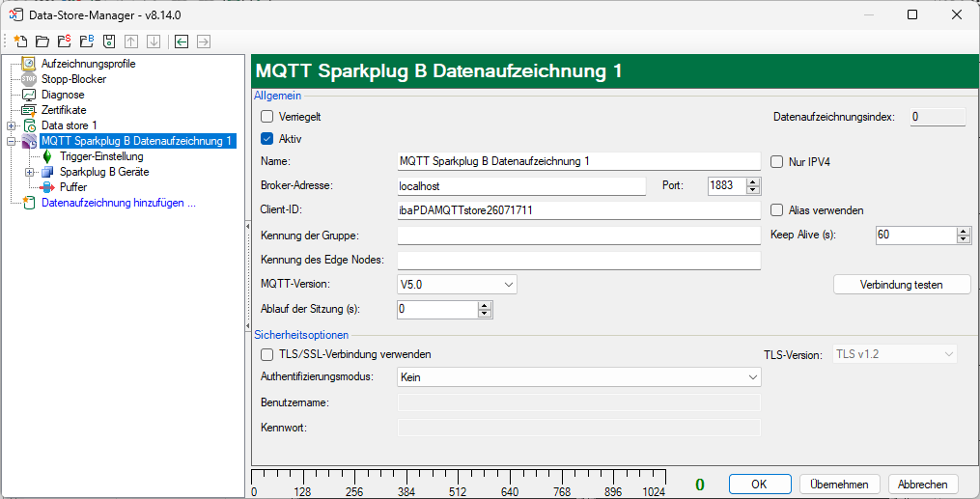Click the Port number field showing 1883
This screenshot has width=980, height=499.
pos(727,185)
